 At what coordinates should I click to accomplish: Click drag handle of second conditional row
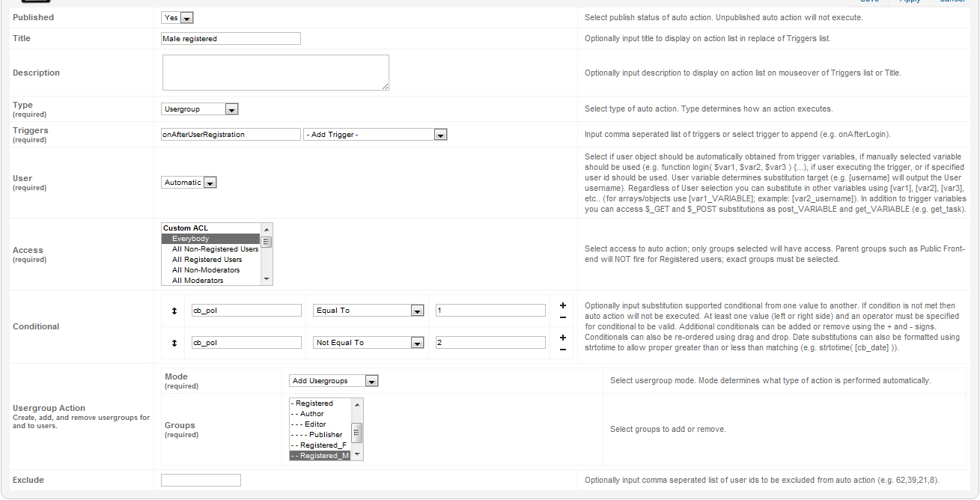coord(174,342)
